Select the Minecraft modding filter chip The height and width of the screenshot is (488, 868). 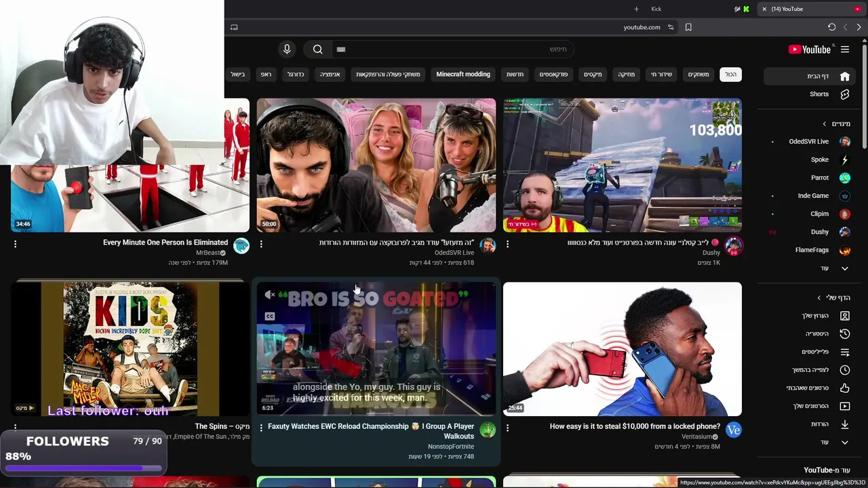pos(463,75)
